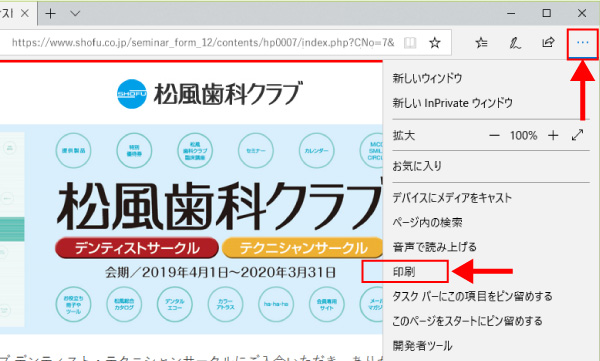Click the 松風総合カタログ circle icon

point(124,304)
